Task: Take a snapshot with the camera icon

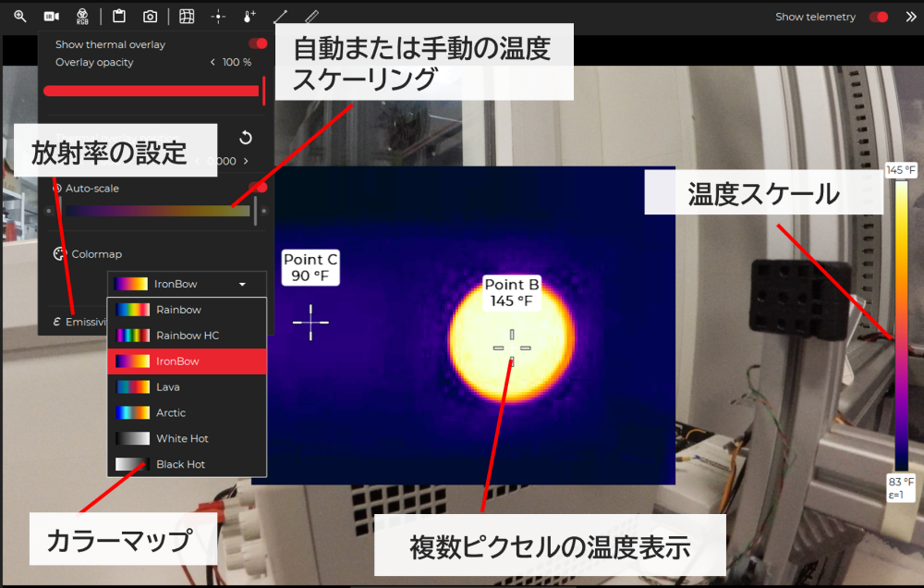Action: [151, 17]
